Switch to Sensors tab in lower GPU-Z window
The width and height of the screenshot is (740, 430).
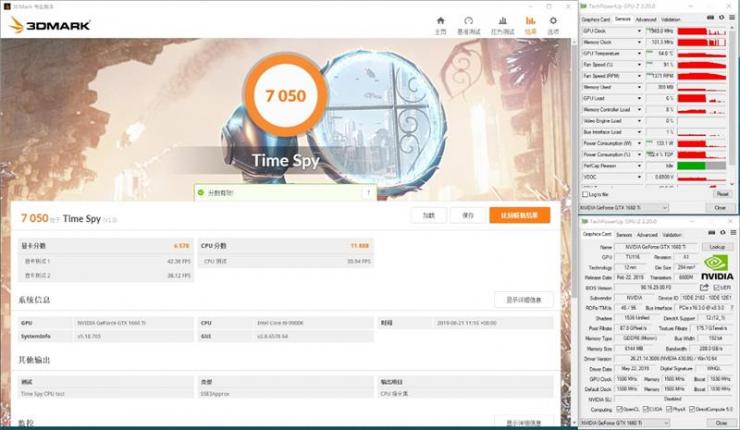click(624, 235)
